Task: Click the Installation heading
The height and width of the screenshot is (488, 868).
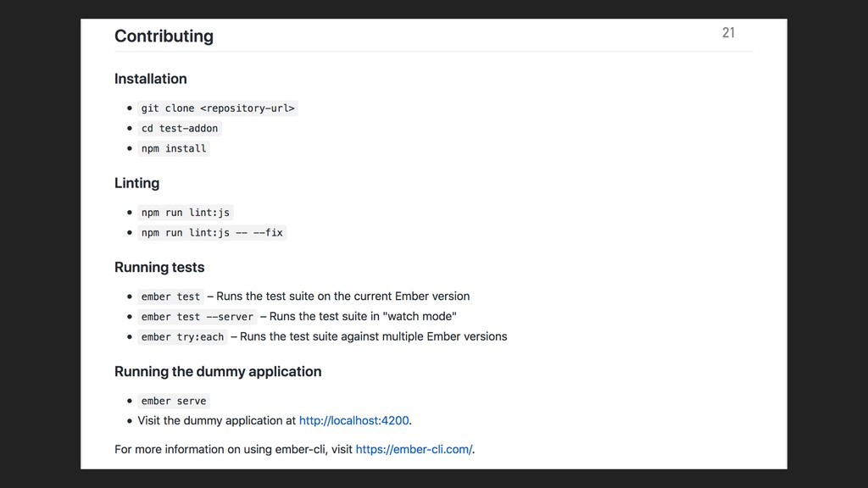Action: coord(151,79)
